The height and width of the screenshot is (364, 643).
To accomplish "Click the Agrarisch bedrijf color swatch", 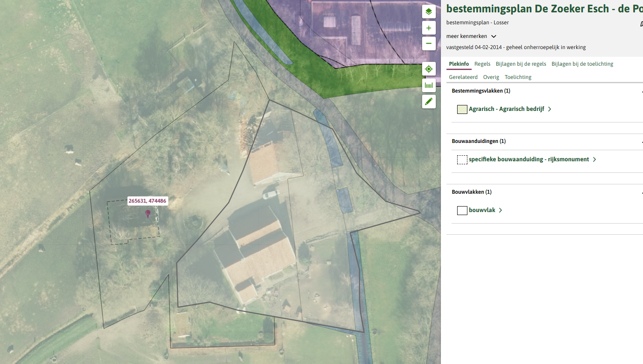I will click(462, 109).
